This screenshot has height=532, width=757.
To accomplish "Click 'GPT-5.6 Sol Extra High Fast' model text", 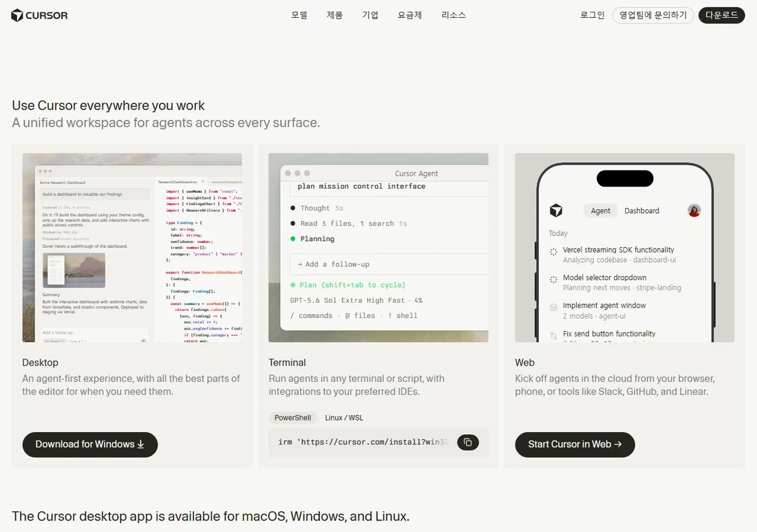I will pos(347,300).
